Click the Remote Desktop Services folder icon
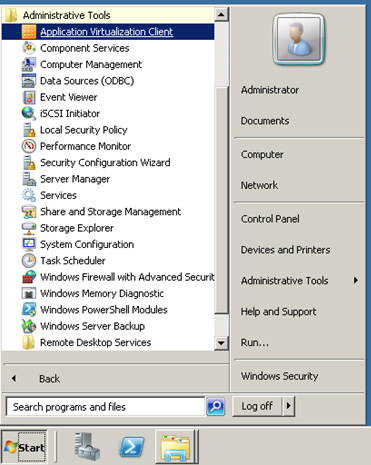 coord(29,342)
